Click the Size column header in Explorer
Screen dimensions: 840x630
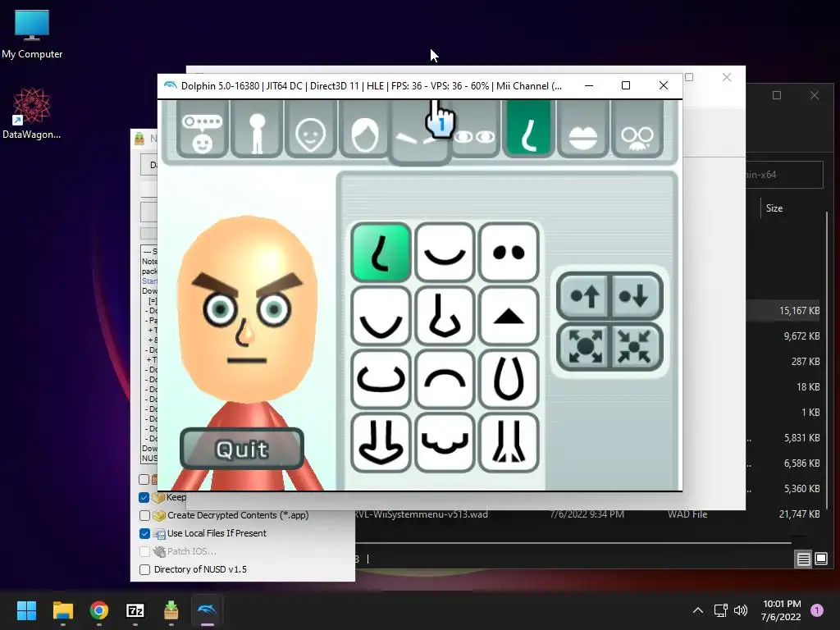coord(774,208)
